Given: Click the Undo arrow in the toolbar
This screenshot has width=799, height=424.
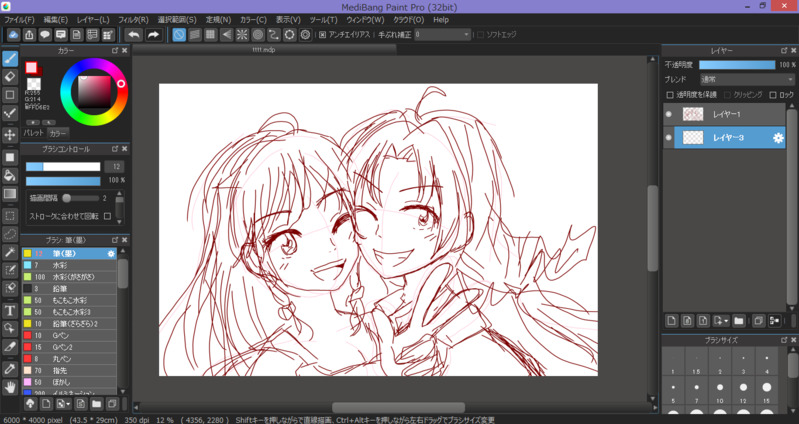Looking at the screenshot, I should tap(134, 35).
